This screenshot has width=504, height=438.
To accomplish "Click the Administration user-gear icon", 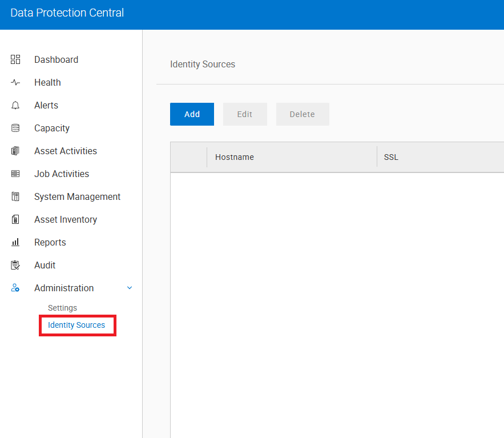I will pos(15,287).
